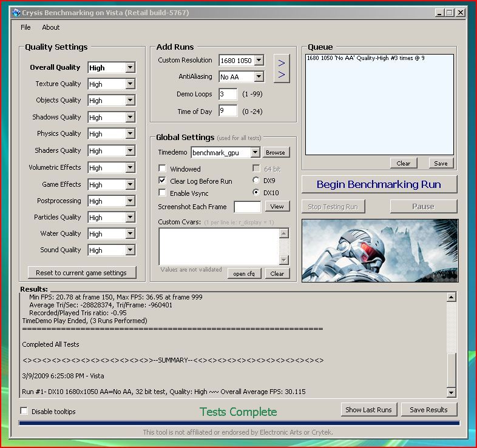The width and height of the screenshot is (477, 448).
Task: Click the Average Tri/Sec result line
Action: [101, 305]
